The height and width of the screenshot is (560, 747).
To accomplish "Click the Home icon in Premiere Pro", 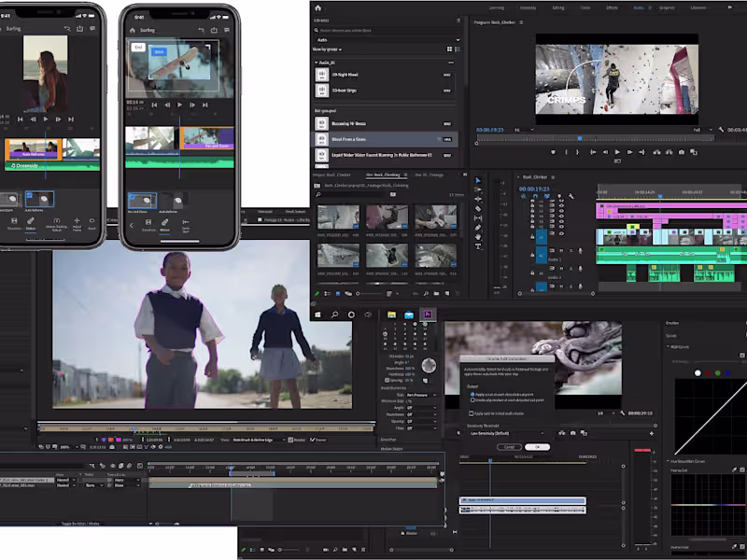I will click(320, 7).
